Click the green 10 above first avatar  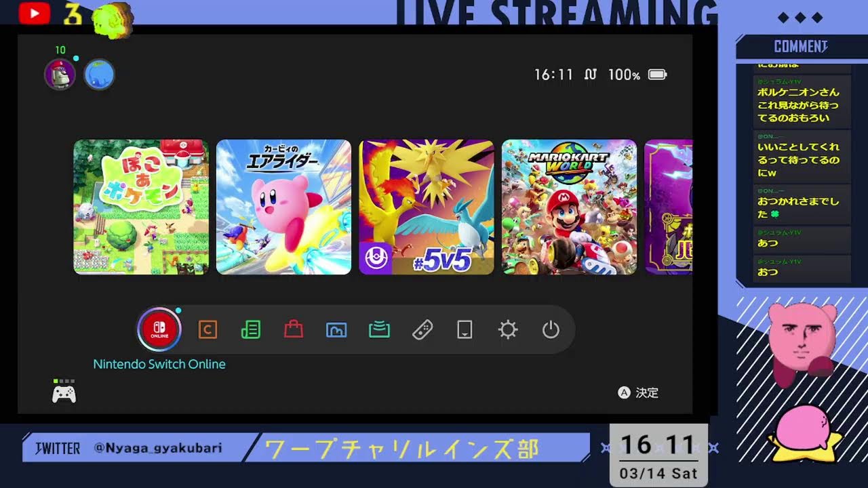point(60,50)
